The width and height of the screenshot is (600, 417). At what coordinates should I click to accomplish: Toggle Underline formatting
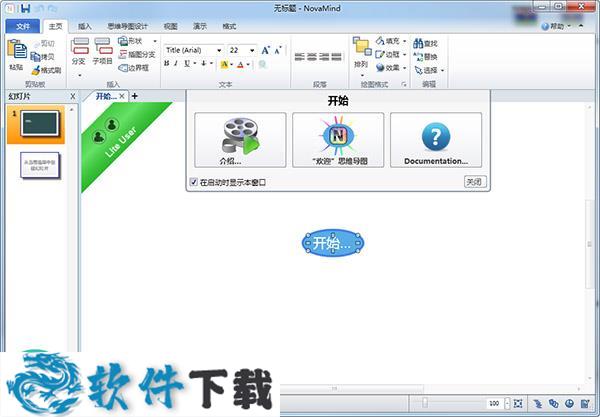point(187,64)
